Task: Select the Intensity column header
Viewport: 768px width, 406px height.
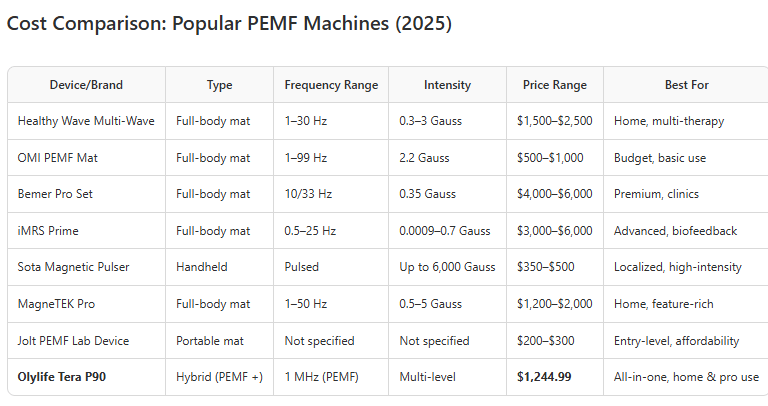Action: click(x=447, y=85)
